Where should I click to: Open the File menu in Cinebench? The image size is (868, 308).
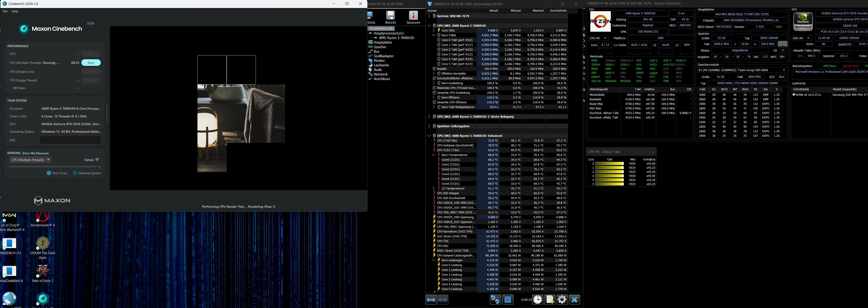point(5,11)
